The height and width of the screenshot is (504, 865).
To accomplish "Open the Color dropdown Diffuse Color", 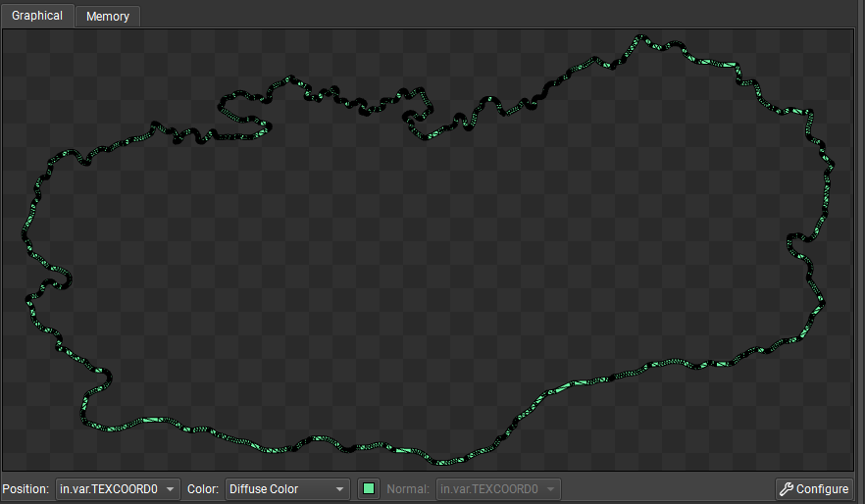I will click(x=287, y=489).
